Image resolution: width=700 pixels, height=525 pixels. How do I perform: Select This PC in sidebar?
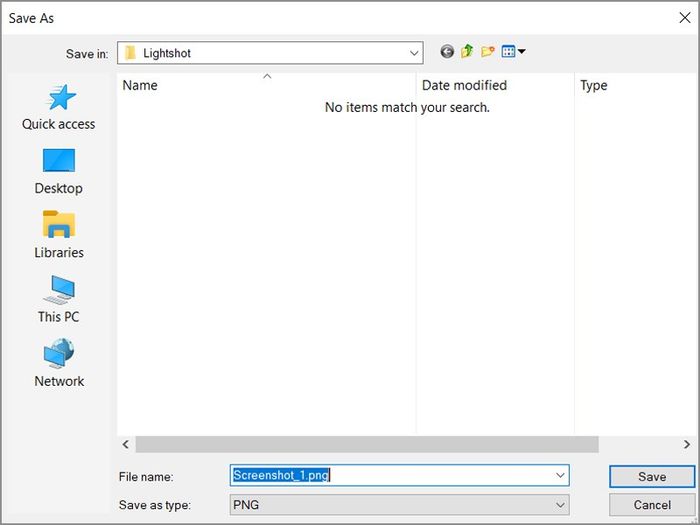(59, 300)
